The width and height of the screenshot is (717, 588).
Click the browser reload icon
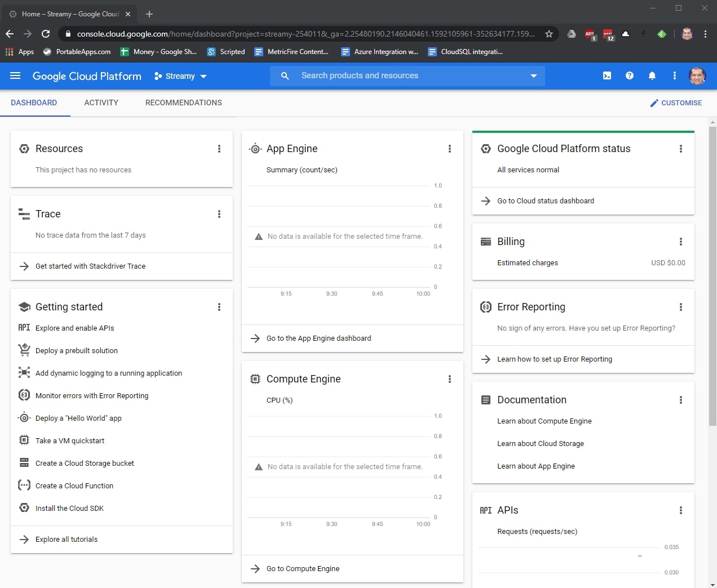click(x=46, y=34)
